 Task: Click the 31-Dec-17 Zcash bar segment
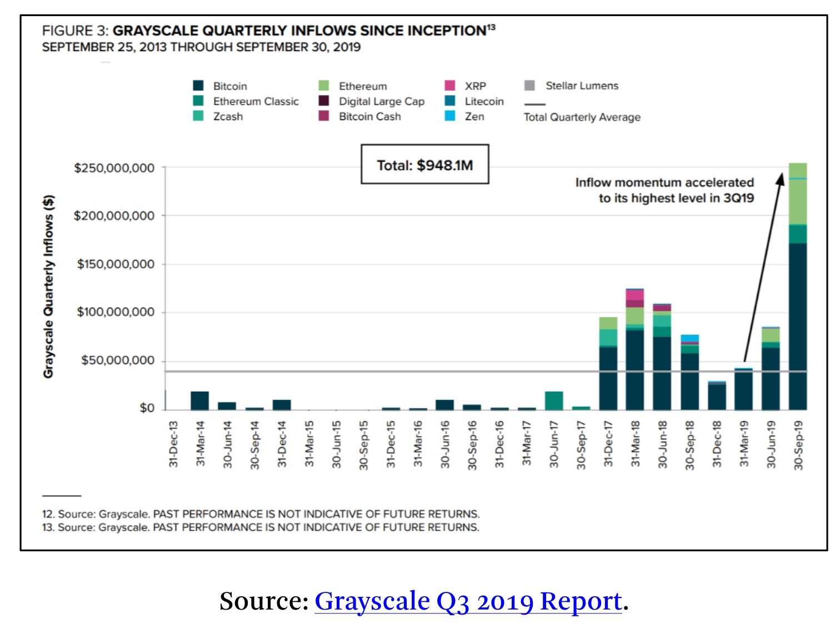coord(608,337)
